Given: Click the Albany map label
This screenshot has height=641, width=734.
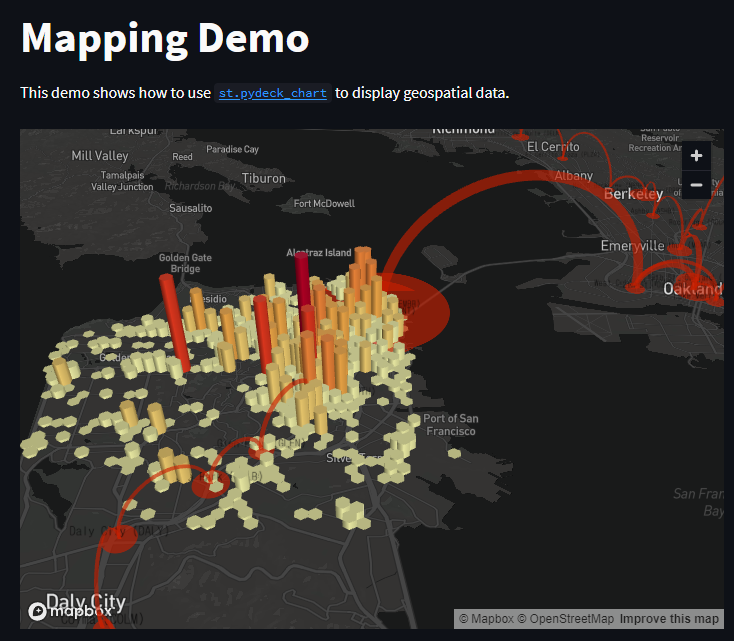Looking at the screenshot, I should pos(573,176).
